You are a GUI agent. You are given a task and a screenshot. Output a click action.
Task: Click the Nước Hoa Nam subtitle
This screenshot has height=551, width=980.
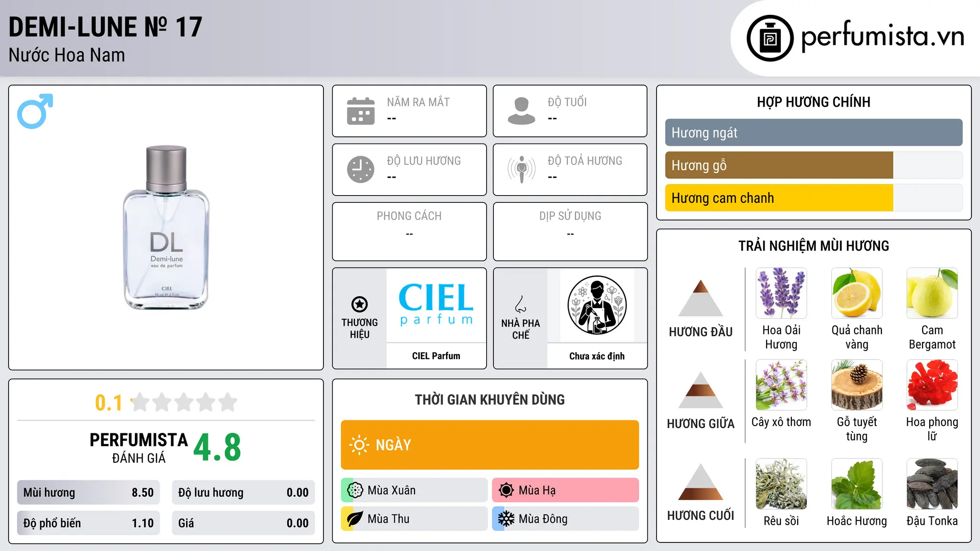67,55
